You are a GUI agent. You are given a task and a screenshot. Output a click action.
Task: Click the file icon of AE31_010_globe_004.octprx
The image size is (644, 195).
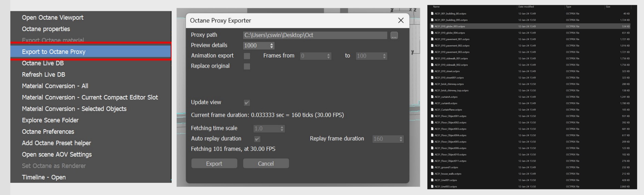[x=432, y=33]
